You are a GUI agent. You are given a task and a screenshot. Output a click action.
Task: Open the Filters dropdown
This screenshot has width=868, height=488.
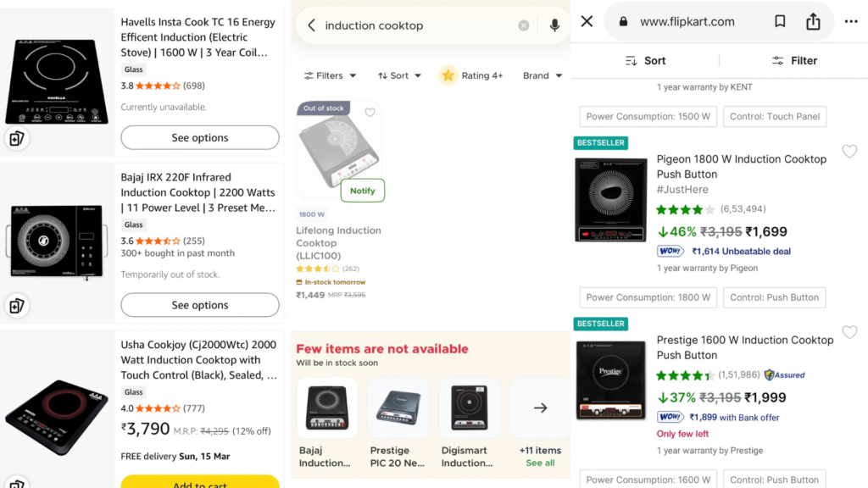pos(330,75)
